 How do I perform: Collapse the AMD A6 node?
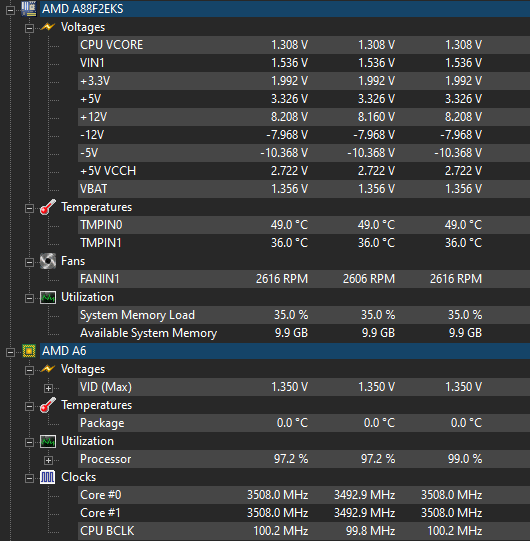click(10, 352)
